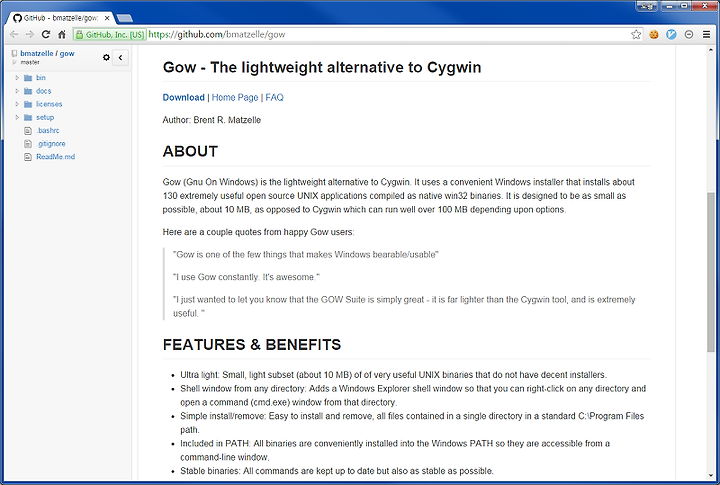Image resolution: width=720 pixels, height=485 pixels.
Task: Click the scrollbar up arrow
Action: coord(711,49)
